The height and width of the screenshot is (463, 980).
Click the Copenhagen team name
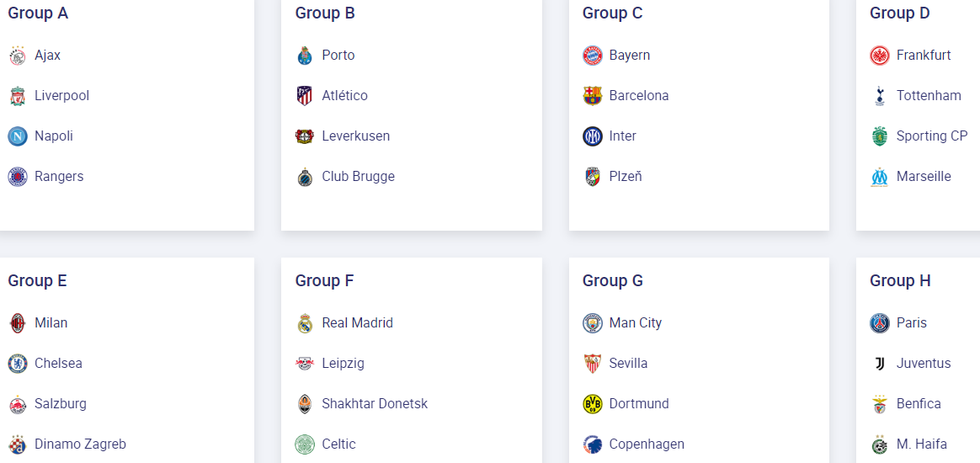tap(647, 444)
